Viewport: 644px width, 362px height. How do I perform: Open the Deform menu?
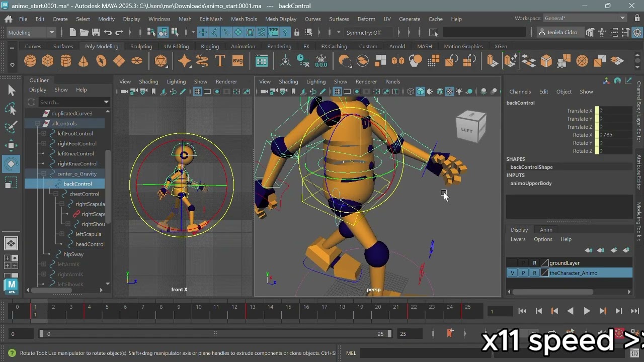[x=366, y=19]
